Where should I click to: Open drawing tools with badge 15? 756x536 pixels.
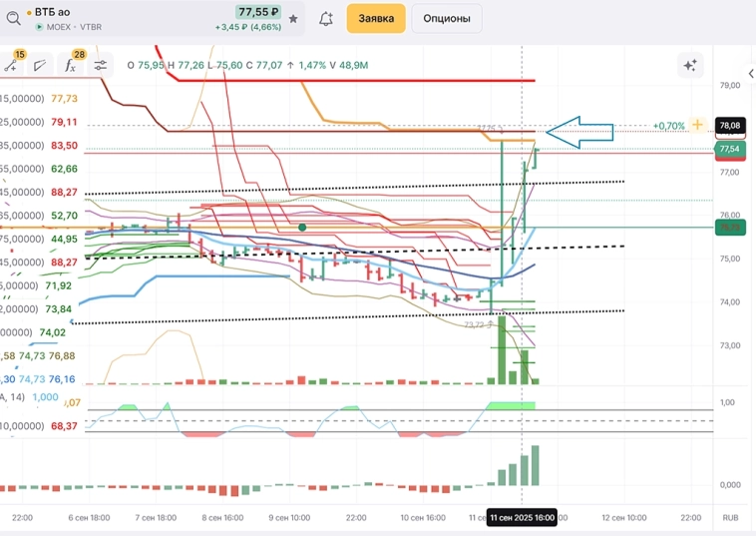tap(12, 65)
